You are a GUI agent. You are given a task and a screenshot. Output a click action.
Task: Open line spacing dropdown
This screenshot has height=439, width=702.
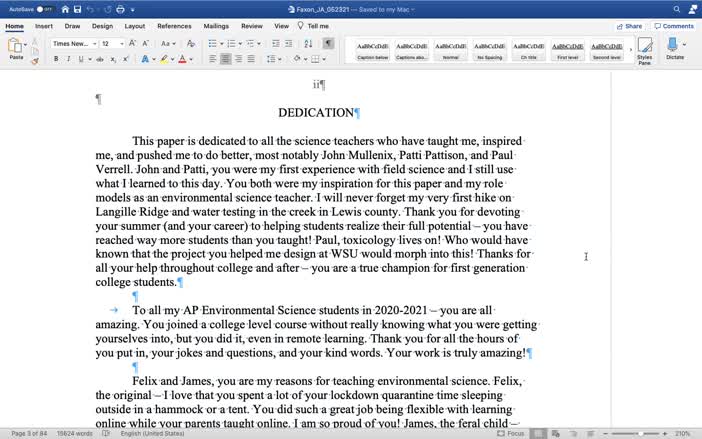274,59
